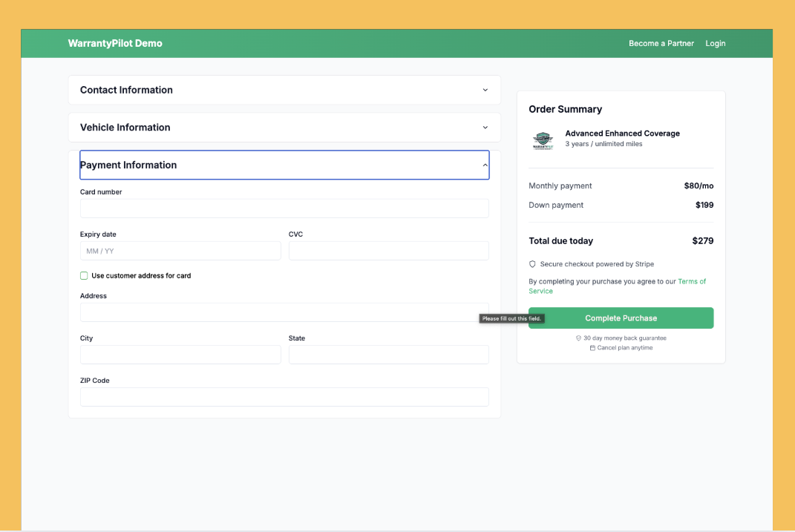Focus the City text box
This screenshot has height=532, width=795.
click(180, 355)
